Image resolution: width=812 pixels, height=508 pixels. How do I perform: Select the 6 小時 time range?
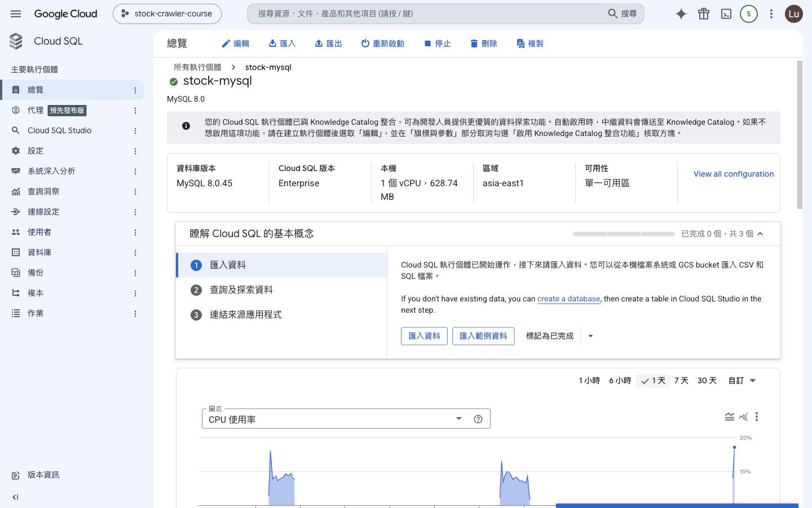620,380
